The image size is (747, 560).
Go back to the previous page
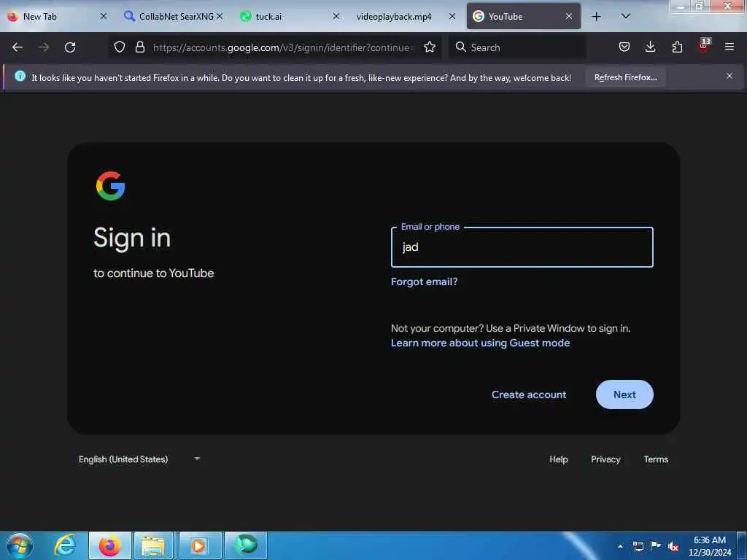pos(18,47)
